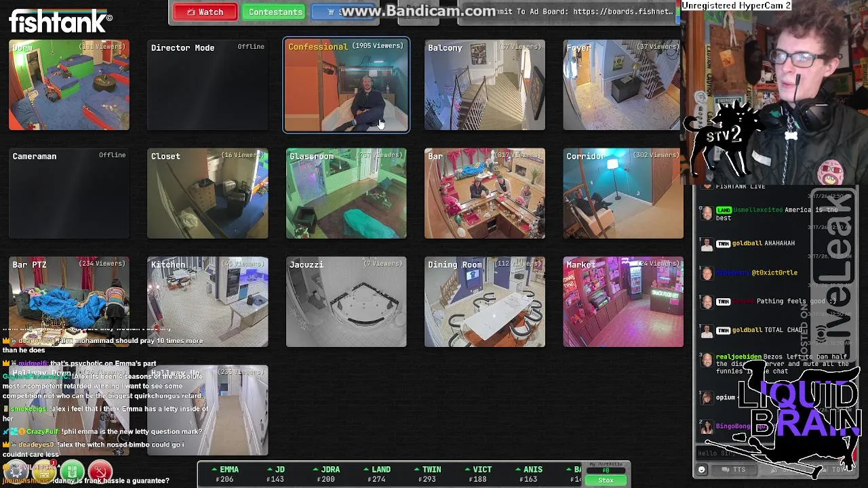This screenshot has height=488, width=868.
Task: Open the Contestants tab
Action: pyautogui.click(x=275, y=12)
